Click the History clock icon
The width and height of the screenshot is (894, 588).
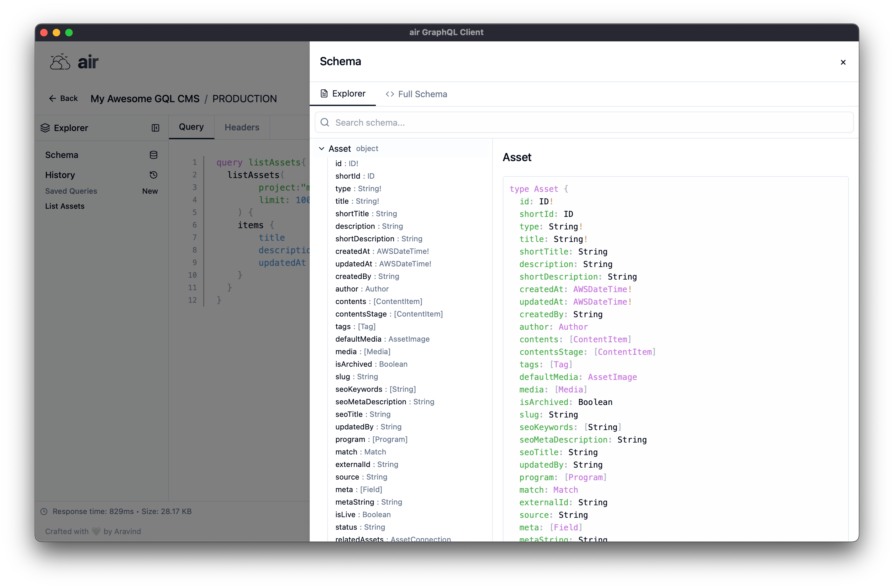[x=154, y=175]
